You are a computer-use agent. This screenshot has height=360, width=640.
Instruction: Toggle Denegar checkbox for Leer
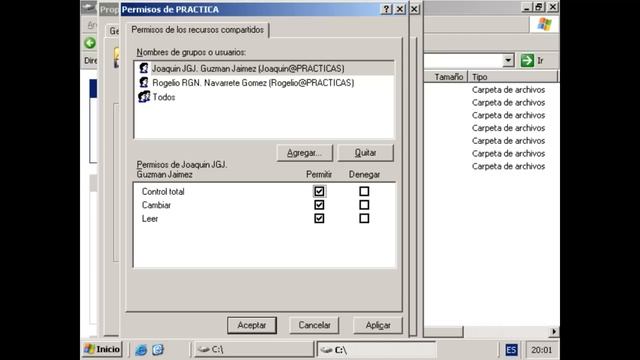point(364,218)
